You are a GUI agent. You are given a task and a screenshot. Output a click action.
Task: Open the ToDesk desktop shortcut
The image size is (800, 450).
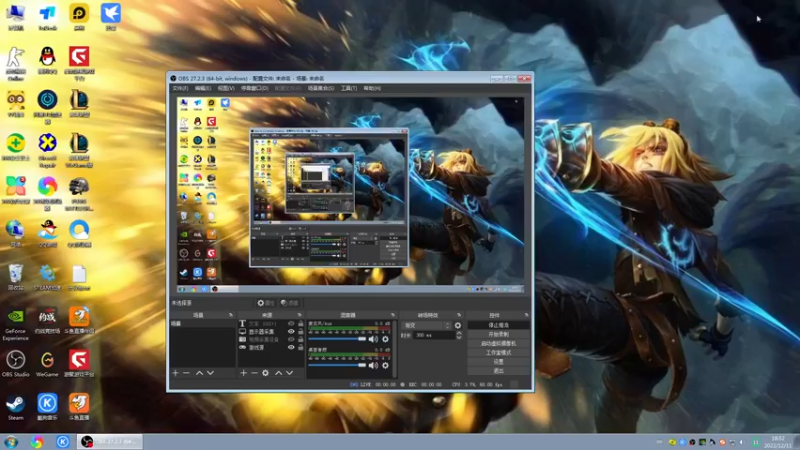click(47, 16)
